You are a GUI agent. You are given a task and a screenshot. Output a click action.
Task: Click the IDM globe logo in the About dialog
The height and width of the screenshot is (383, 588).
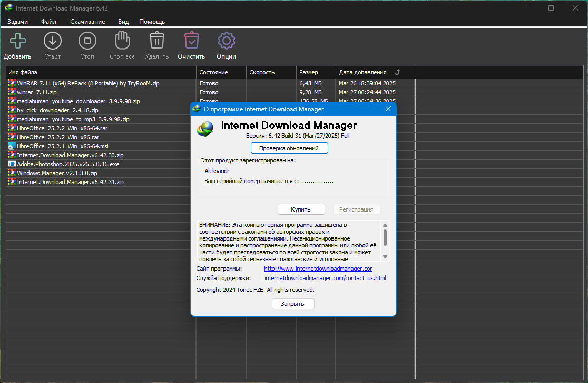[x=205, y=129]
